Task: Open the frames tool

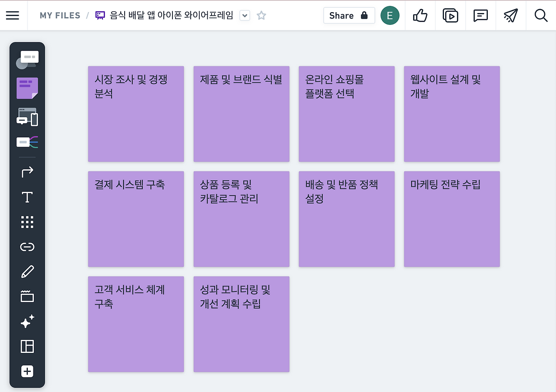Action: [27, 296]
